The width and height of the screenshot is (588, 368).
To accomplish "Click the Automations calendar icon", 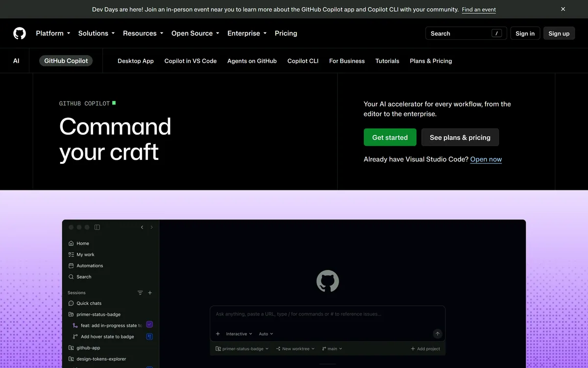I will point(71,265).
